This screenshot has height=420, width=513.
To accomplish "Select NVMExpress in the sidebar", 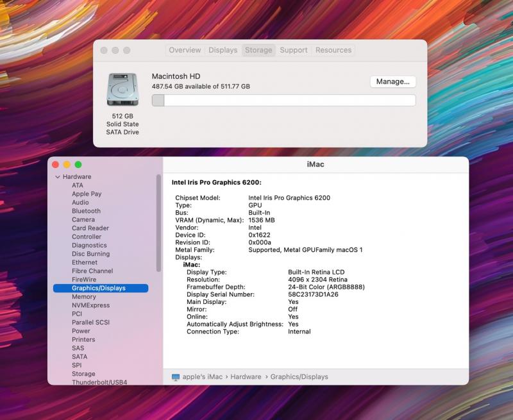I will 90,305.
